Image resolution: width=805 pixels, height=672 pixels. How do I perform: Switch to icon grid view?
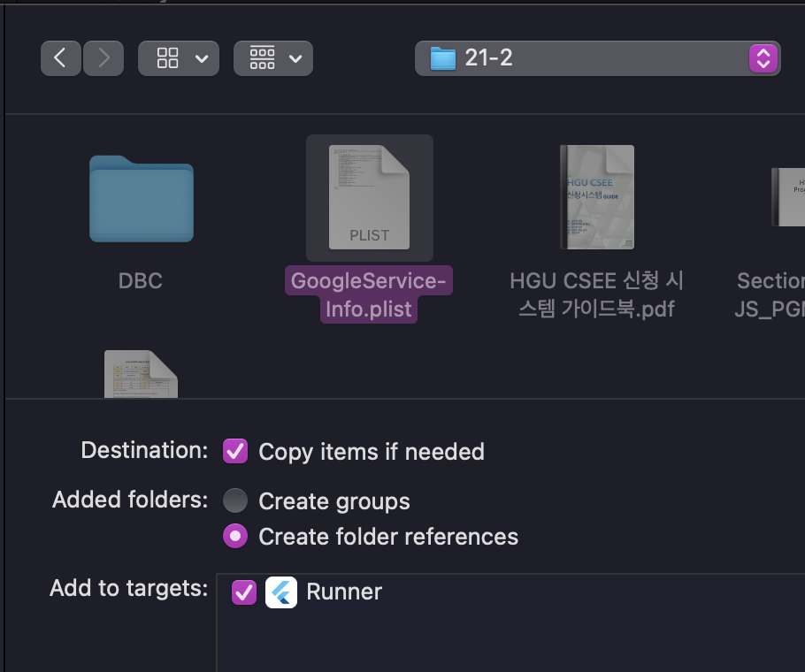coord(167,58)
